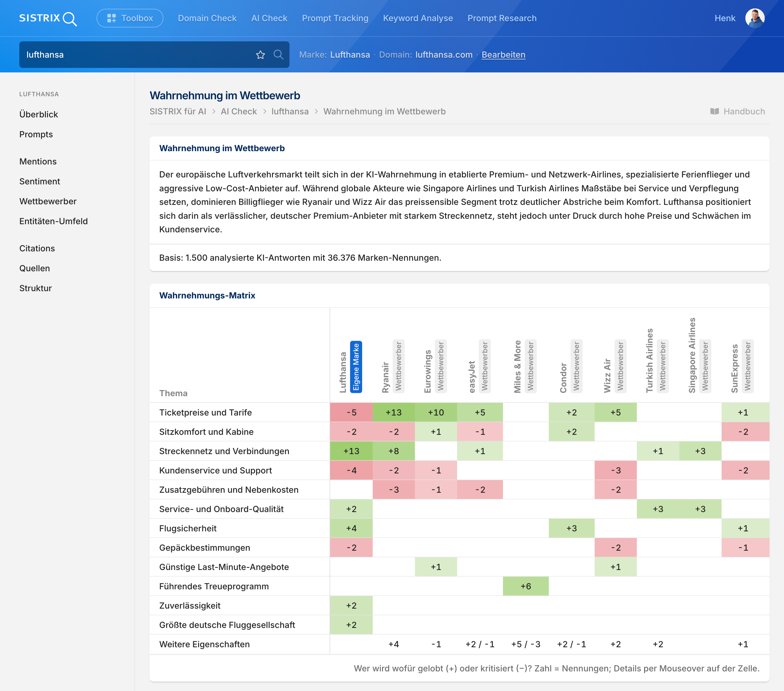Click the Miles & More column header
The image size is (784, 691).
[517, 367]
